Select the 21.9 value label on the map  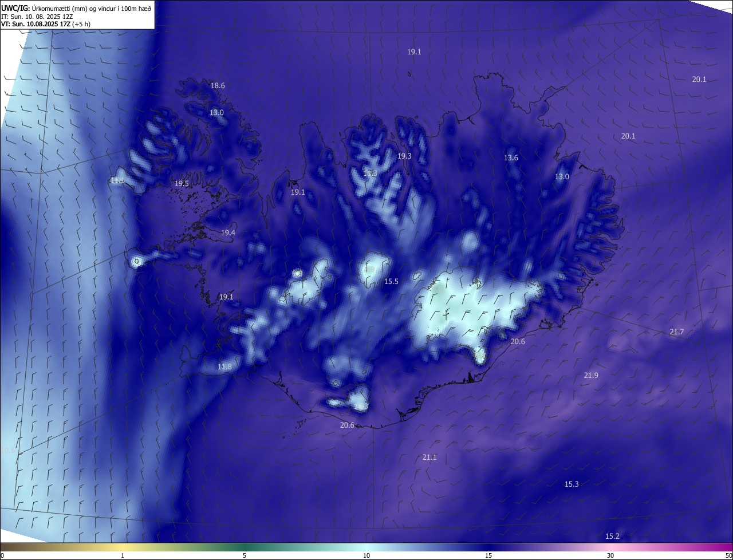[x=591, y=376]
